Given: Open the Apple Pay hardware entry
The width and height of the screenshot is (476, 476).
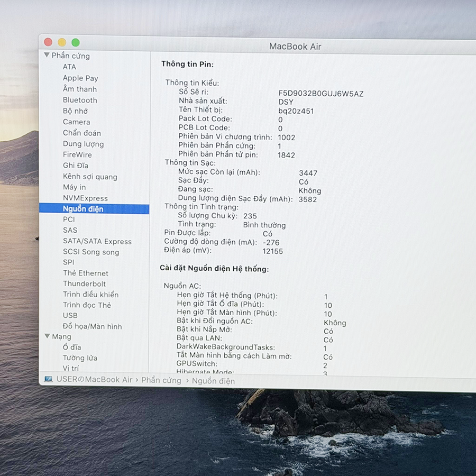Looking at the screenshot, I should coord(80,78).
